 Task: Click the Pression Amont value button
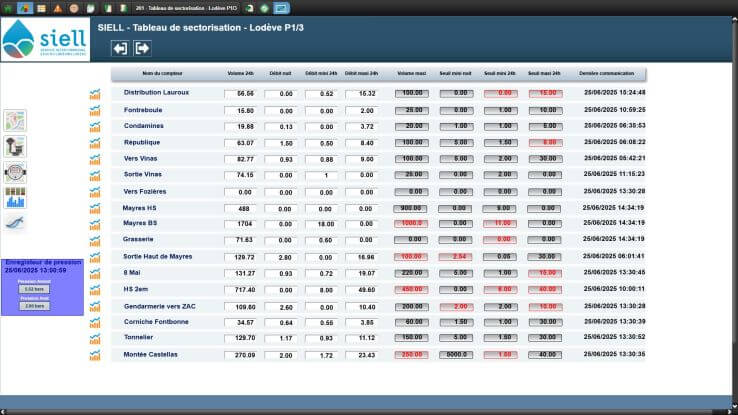pyautogui.click(x=32, y=290)
